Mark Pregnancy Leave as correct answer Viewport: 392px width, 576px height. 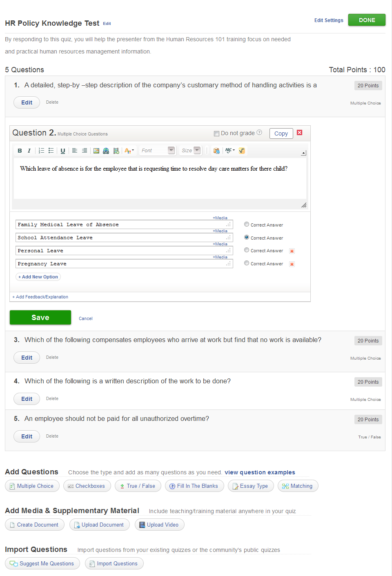(x=247, y=263)
